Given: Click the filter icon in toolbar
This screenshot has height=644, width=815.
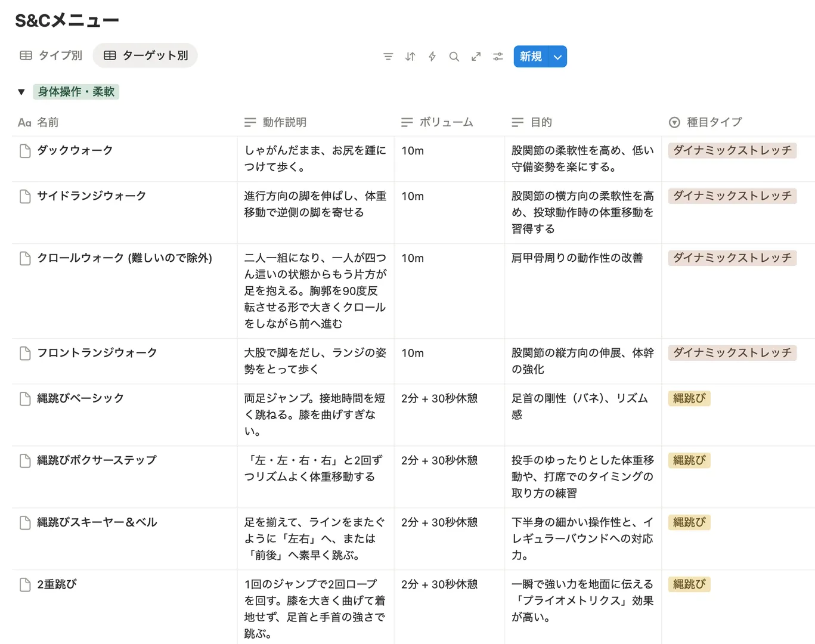Looking at the screenshot, I should pos(388,57).
